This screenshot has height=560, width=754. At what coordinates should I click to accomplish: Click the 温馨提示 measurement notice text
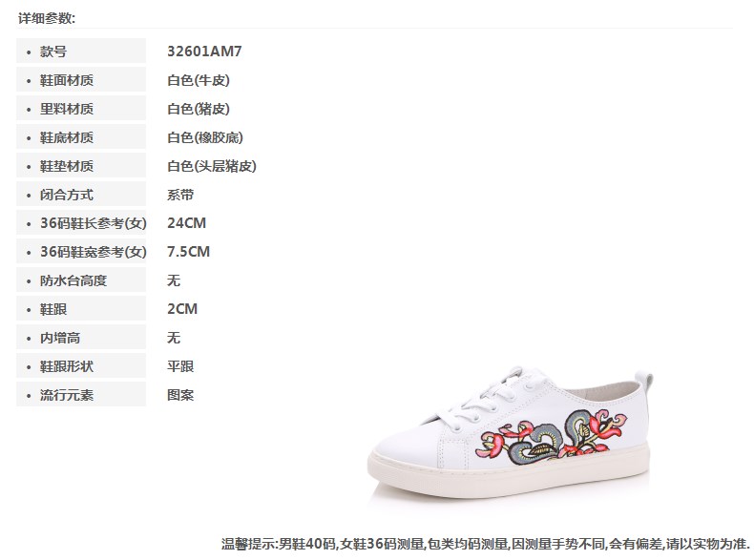(x=486, y=544)
